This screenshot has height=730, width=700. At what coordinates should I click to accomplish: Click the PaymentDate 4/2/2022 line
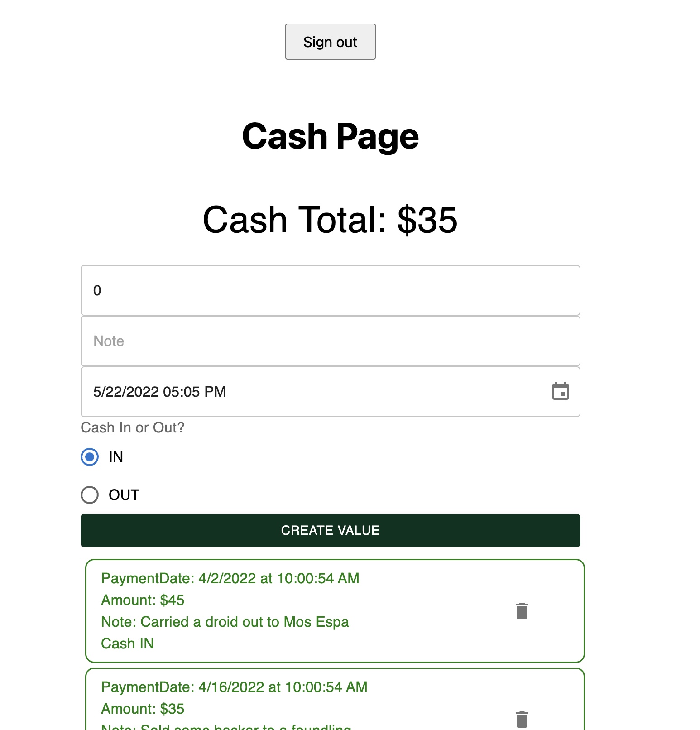click(x=230, y=578)
